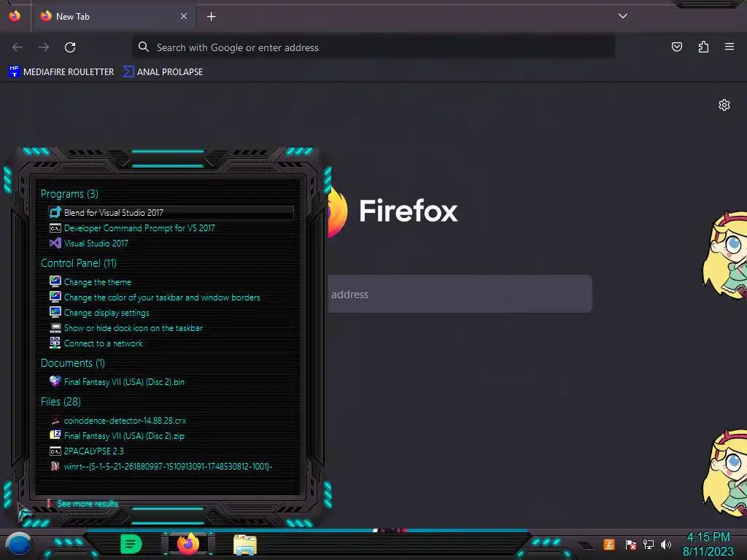The image size is (747, 560).
Task: Click the taskbar clock showing 4:15 PM
Action: click(x=708, y=544)
